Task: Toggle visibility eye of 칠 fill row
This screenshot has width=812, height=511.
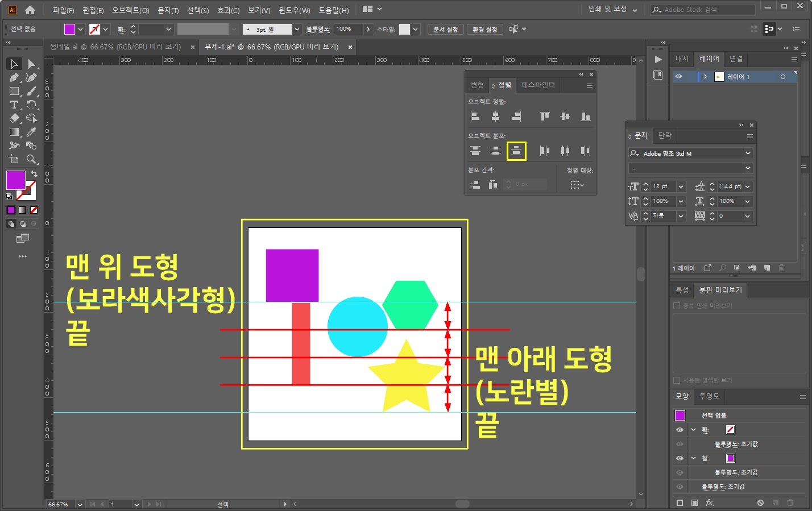Action: pyautogui.click(x=680, y=458)
